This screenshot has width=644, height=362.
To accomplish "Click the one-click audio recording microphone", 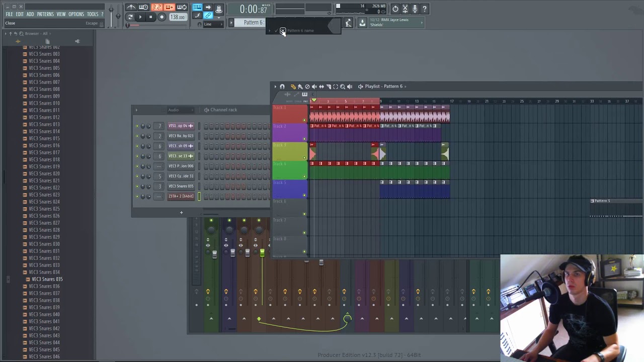I will click(415, 9).
